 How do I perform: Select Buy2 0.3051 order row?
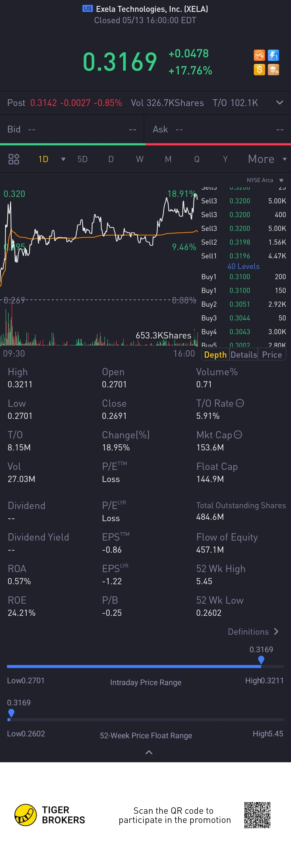pyautogui.click(x=244, y=304)
